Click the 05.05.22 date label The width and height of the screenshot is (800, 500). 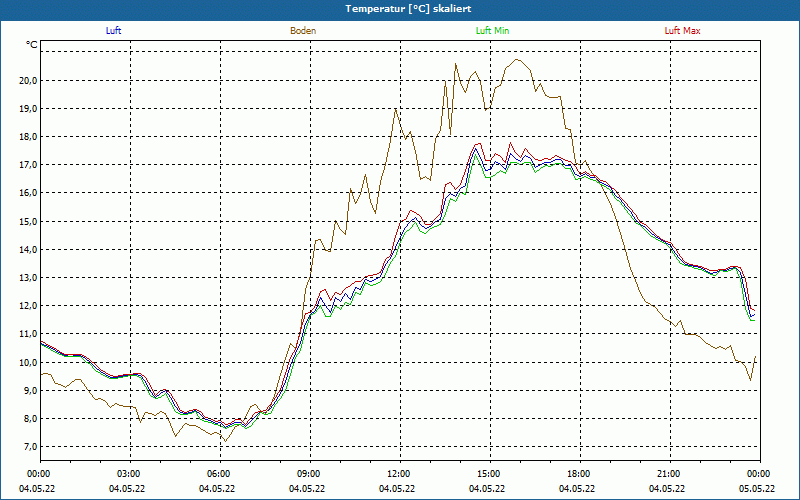tap(757, 488)
